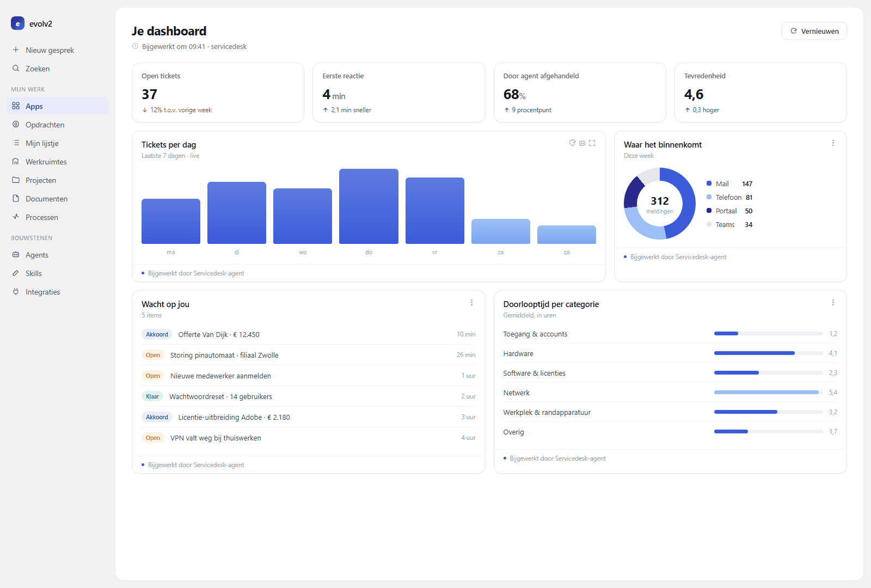The width and height of the screenshot is (871, 588).
Task: Click Werkplek & randapparatuur category row
Action: point(670,412)
